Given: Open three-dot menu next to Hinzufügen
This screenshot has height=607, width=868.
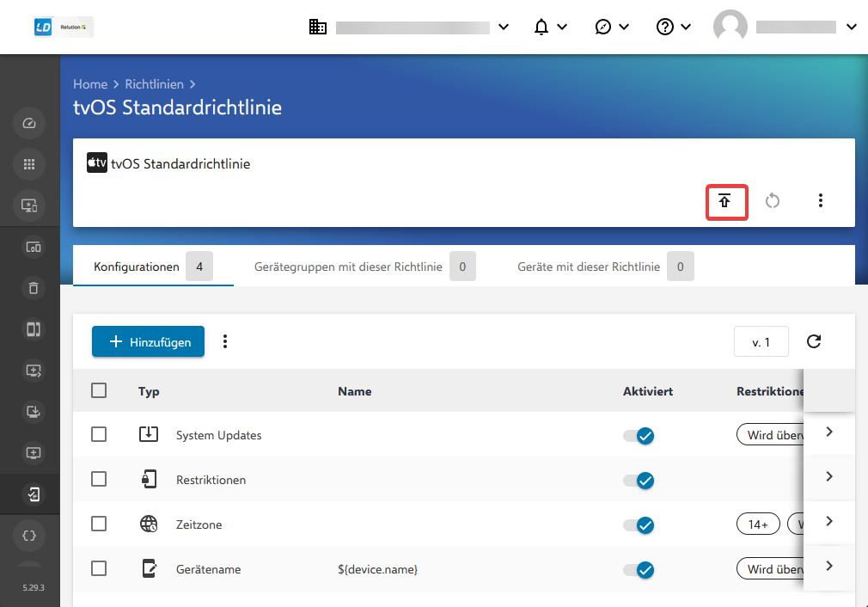Looking at the screenshot, I should click(225, 341).
